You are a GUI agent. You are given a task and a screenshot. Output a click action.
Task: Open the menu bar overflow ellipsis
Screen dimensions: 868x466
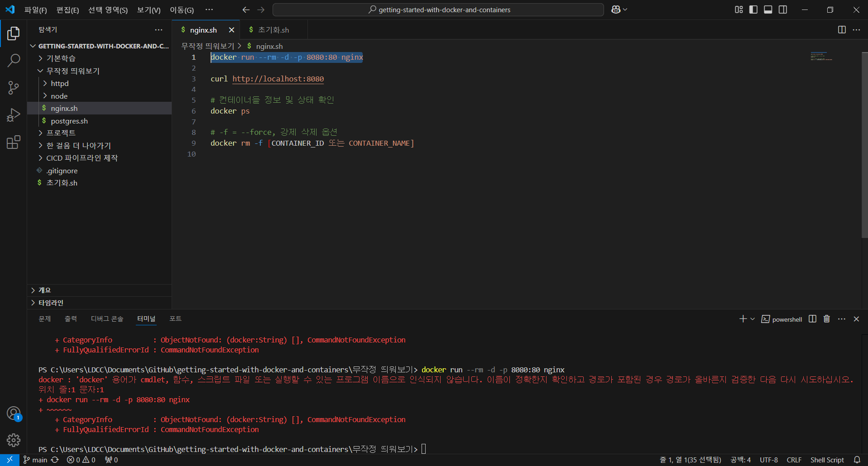(x=209, y=10)
